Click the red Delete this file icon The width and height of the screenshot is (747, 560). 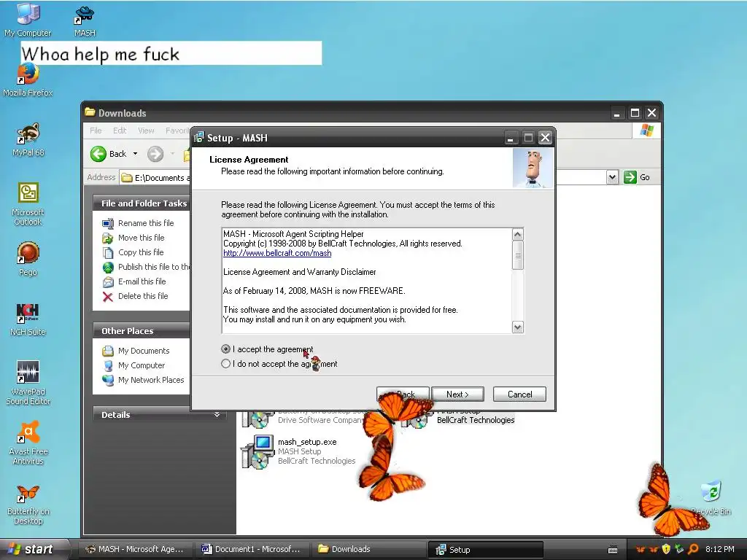pos(108,297)
